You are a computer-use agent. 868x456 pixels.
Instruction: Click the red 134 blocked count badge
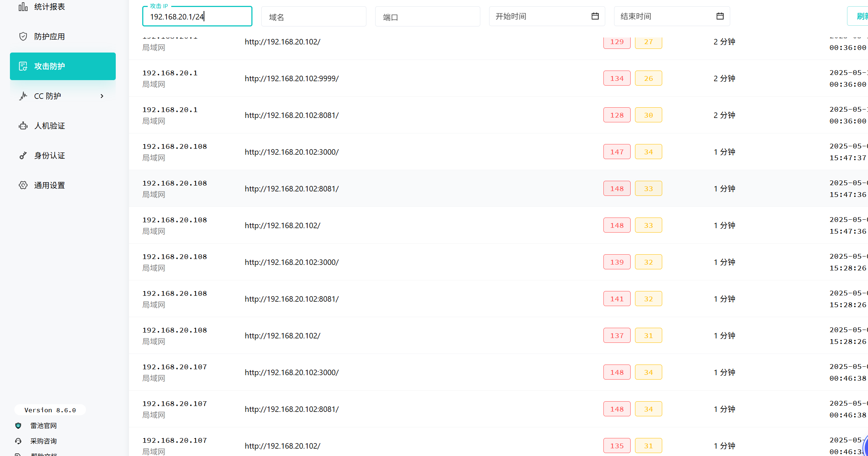(x=617, y=78)
